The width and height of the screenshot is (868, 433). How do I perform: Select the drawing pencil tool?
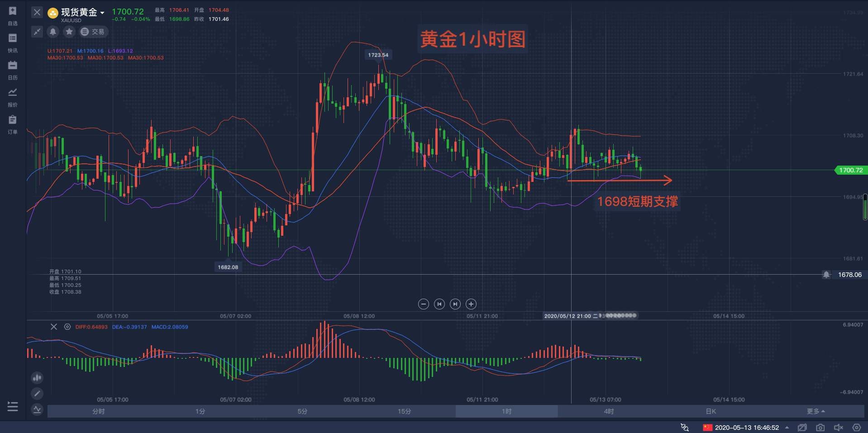tap(37, 393)
